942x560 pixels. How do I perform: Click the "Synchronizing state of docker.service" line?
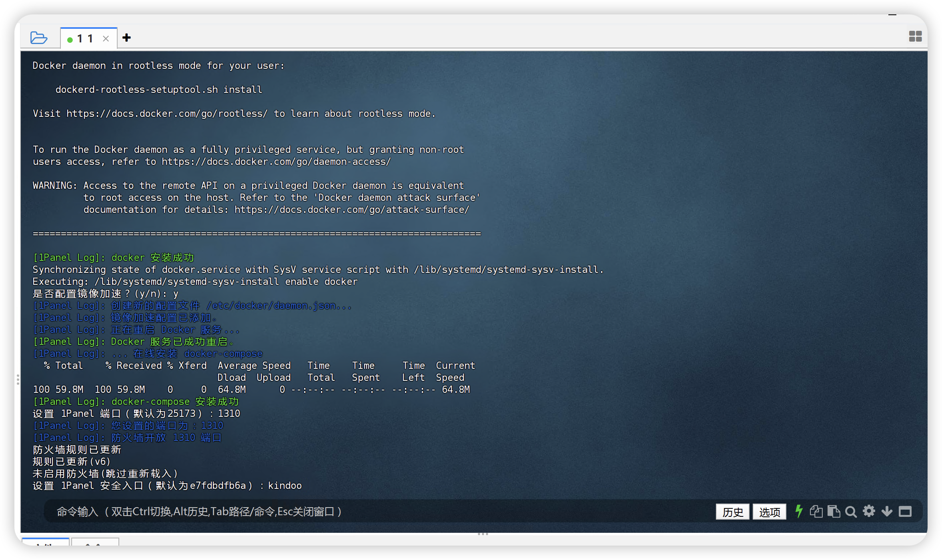[318, 270]
